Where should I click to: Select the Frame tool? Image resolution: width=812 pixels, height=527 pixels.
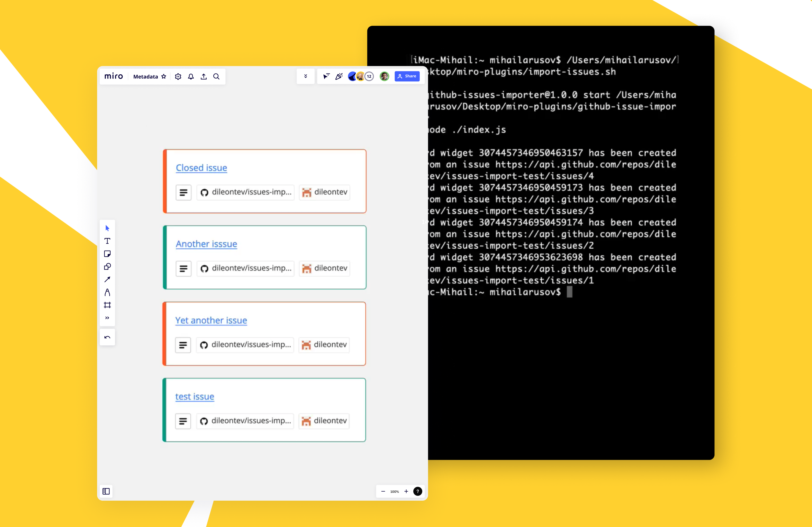[107, 305]
